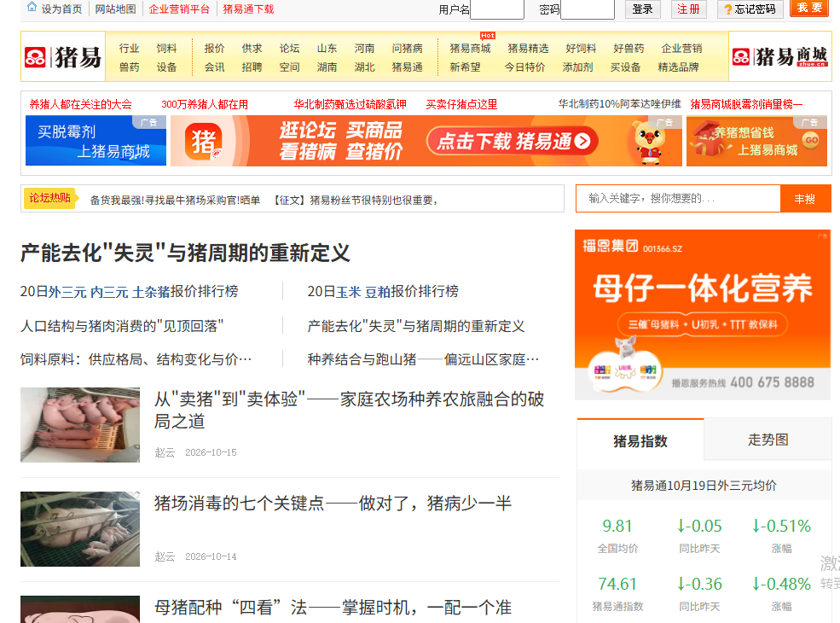The width and height of the screenshot is (840, 623).
Task: Switch to the 猪易指数 tab
Action: (640, 440)
